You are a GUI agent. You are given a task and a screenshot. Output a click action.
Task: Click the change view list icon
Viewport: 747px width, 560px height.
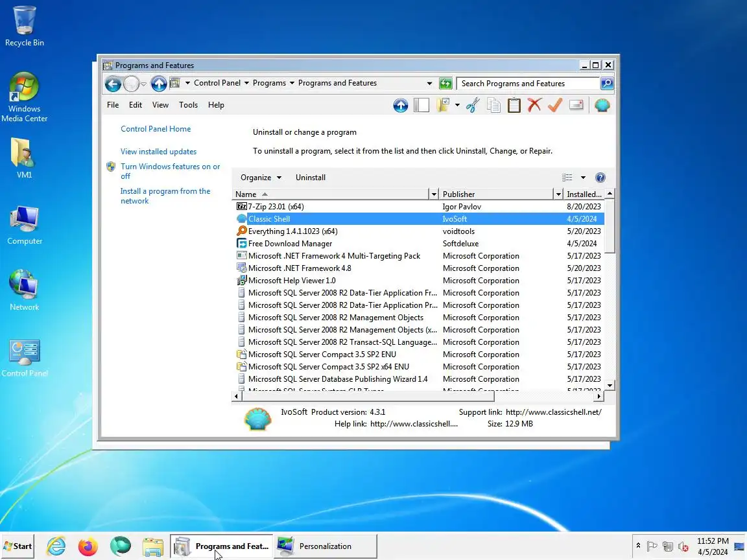pos(567,178)
